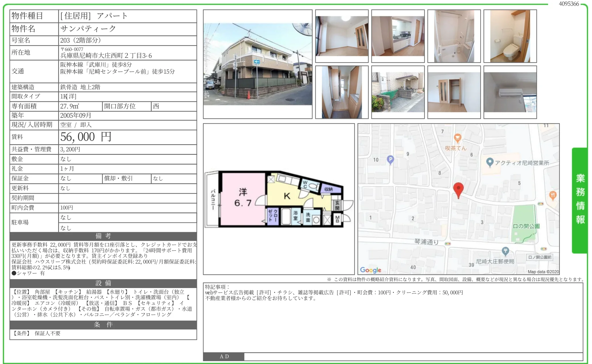Click the blue parking P marker

click(x=390, y=159)
